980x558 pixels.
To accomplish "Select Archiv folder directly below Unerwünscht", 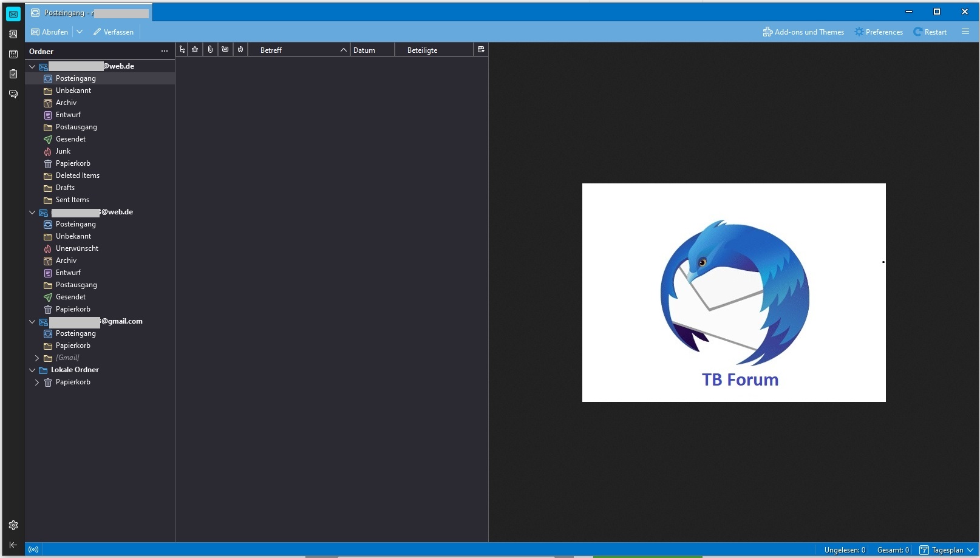I will coord(100,260).
